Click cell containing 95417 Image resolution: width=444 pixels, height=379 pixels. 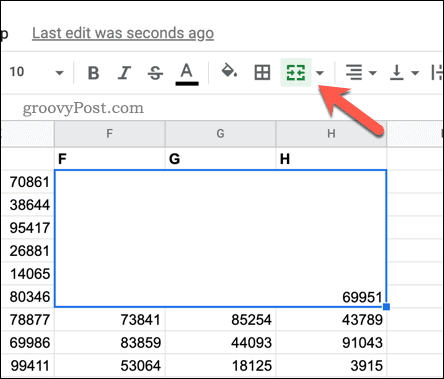27,228
